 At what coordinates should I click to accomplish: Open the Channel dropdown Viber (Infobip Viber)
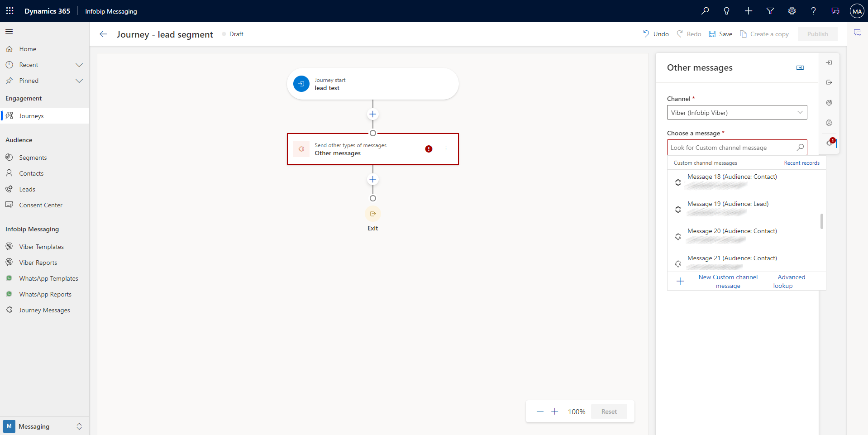[x=737, y=113]
